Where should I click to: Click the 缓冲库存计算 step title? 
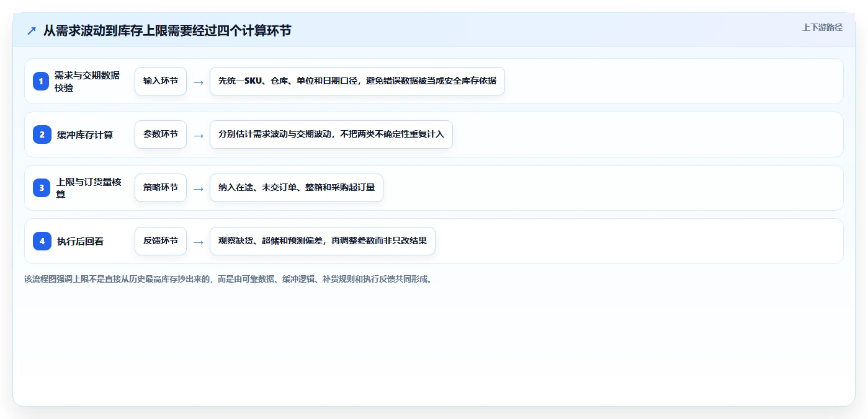tap(85, 135)
